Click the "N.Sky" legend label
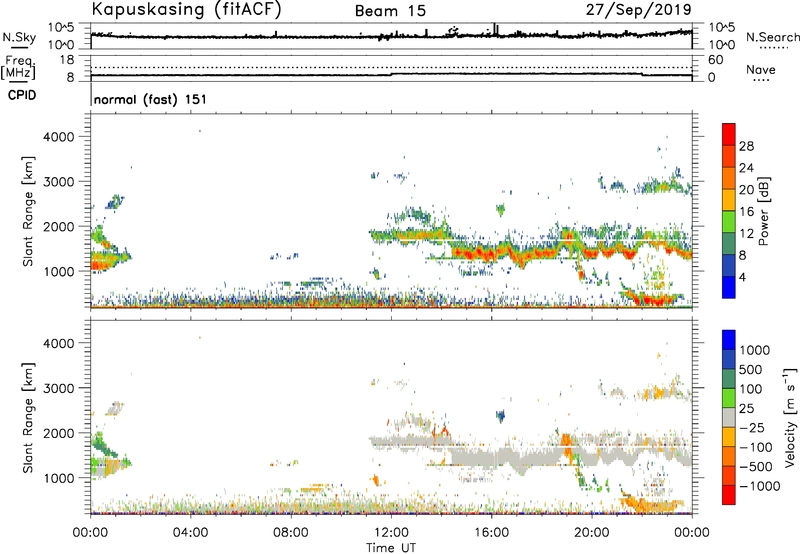Image resolution: width=800 pixels, height=554 pixels. pos(19,37)
